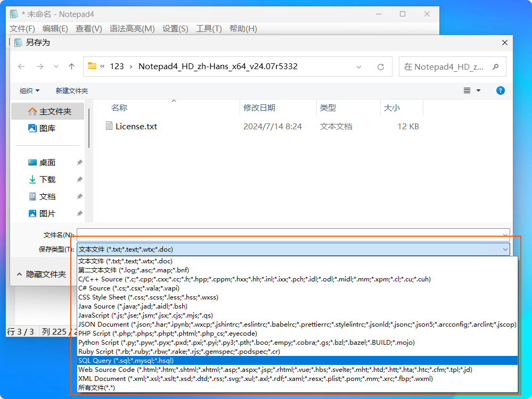
Task: Choose 所有文件(*.*) file type
Action: 298,387
